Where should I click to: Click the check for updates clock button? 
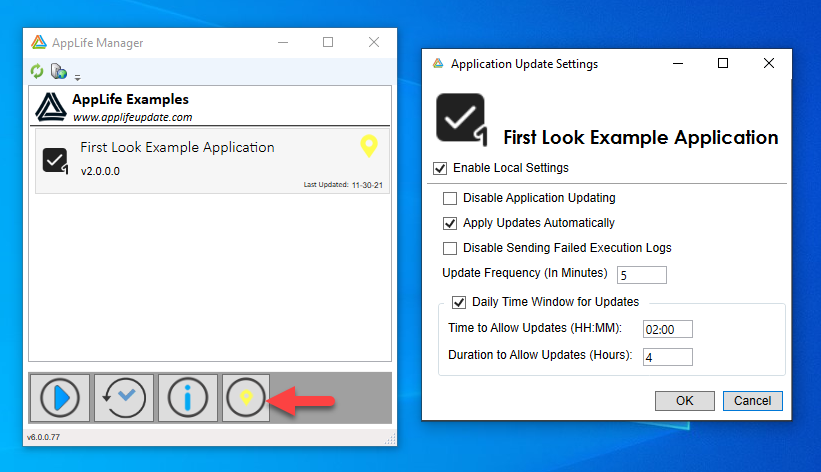pyautogui.click(x=124, y=398)
